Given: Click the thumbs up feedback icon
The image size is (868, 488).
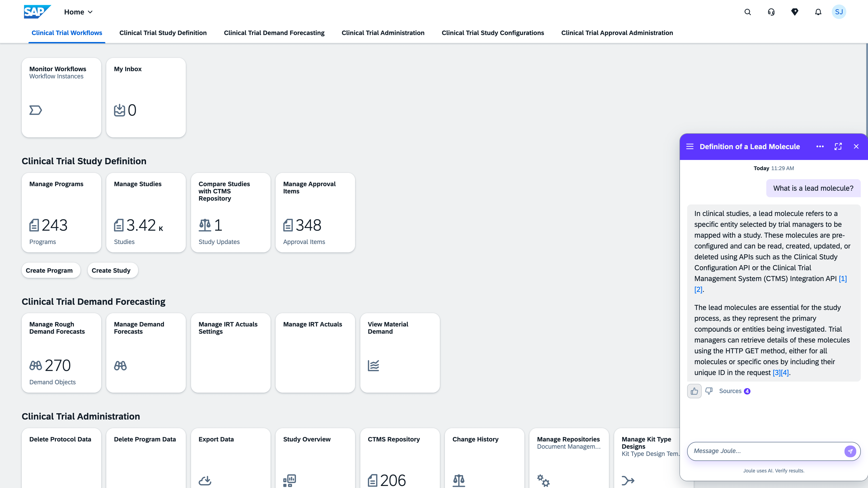Looking at the screenshot, I should pyautogui.click(x=694, y=391).
